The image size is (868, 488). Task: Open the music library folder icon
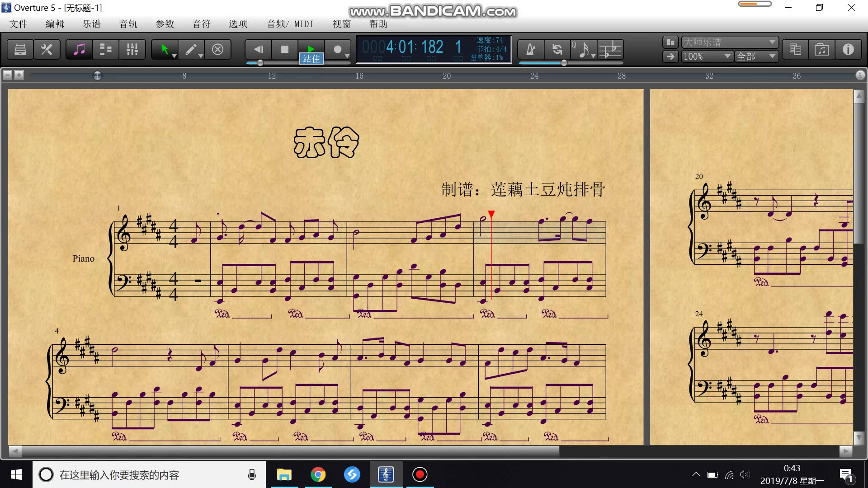(821, 49)
